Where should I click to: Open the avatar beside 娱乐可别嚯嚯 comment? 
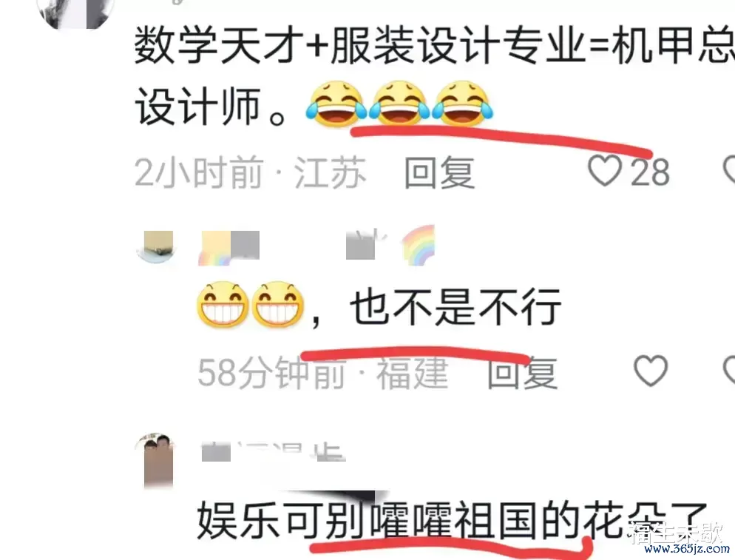[155, 460]
